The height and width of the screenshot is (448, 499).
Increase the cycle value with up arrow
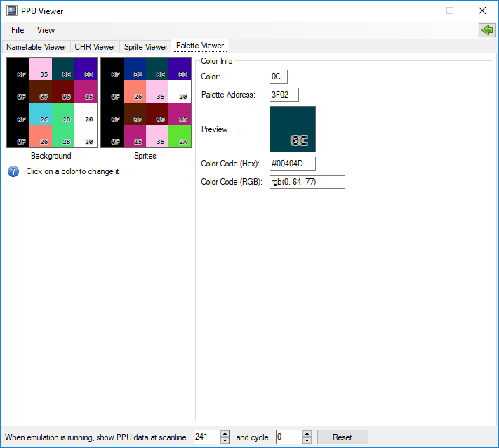(307, 434)
